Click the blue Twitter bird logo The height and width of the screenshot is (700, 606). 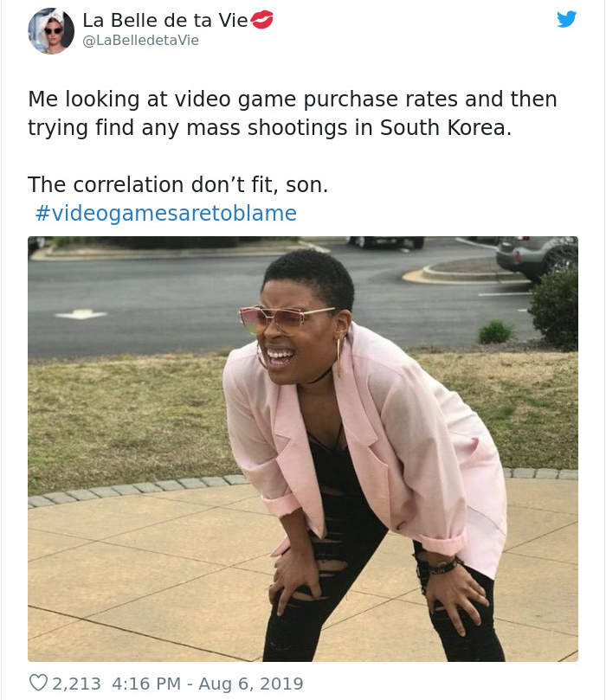pyautogui.click(x=567, y=19)
